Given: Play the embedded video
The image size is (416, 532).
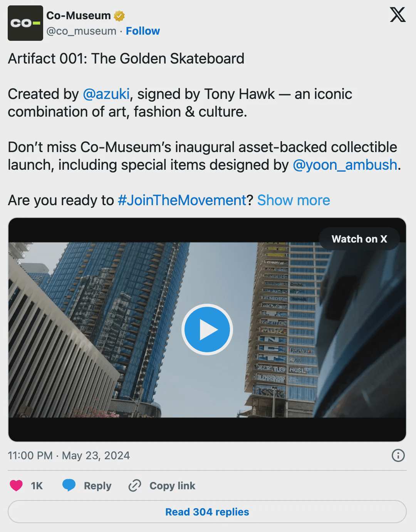Looking at the screenshot, I should pos(207,330).
